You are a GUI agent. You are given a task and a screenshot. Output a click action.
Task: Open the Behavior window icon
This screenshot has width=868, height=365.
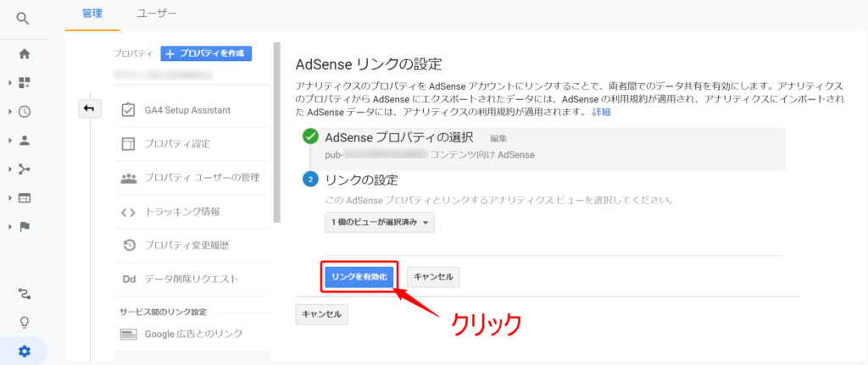click(25, 198)
